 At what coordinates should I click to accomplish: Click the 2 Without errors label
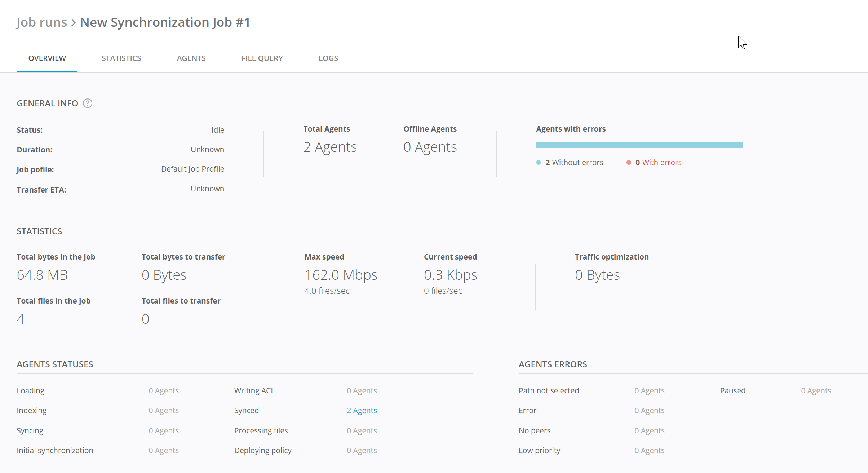(574, 163)
